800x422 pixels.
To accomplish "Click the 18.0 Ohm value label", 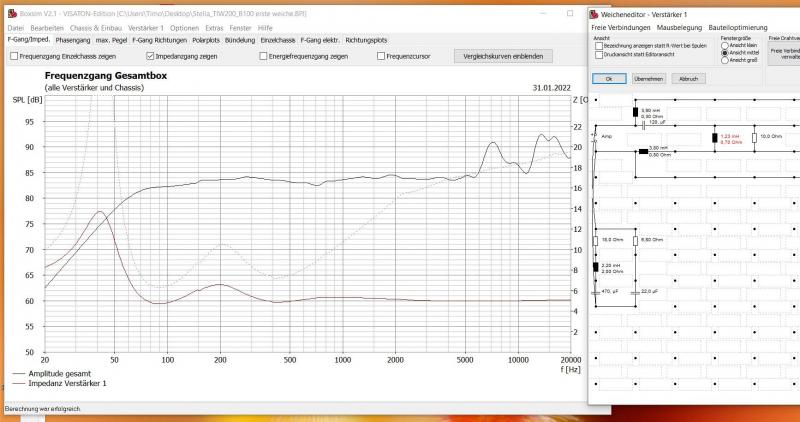I will (612, 239).
